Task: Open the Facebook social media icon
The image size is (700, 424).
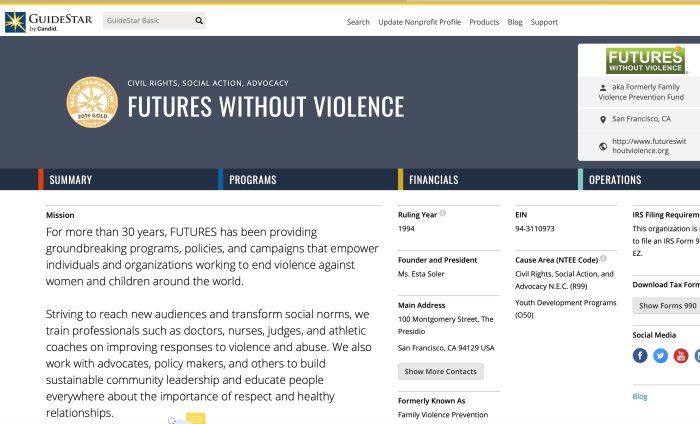Action: (640, 355)
